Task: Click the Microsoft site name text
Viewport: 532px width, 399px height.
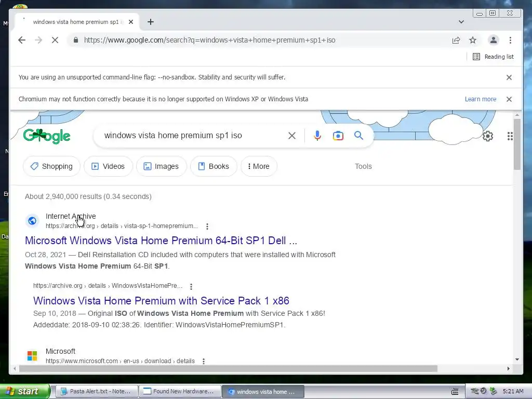Action: coord(60,351)
